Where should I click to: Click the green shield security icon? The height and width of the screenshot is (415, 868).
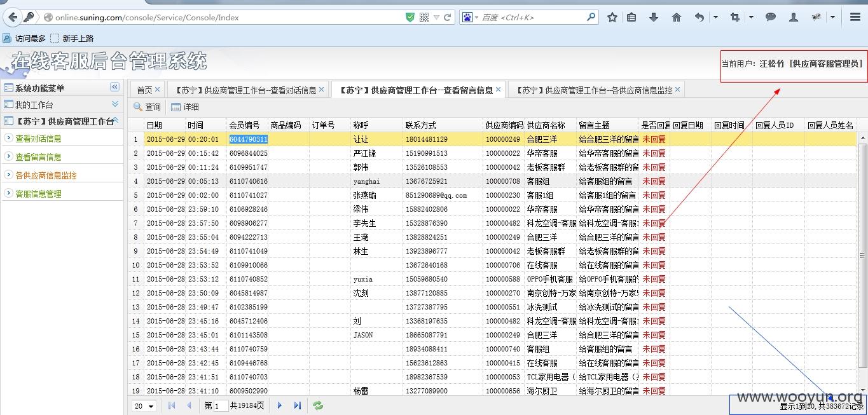(410, 17)
